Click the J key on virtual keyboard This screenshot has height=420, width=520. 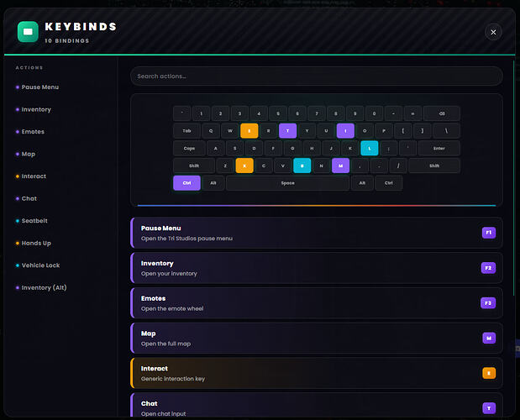pyautogui.click(x=331, y=148)
